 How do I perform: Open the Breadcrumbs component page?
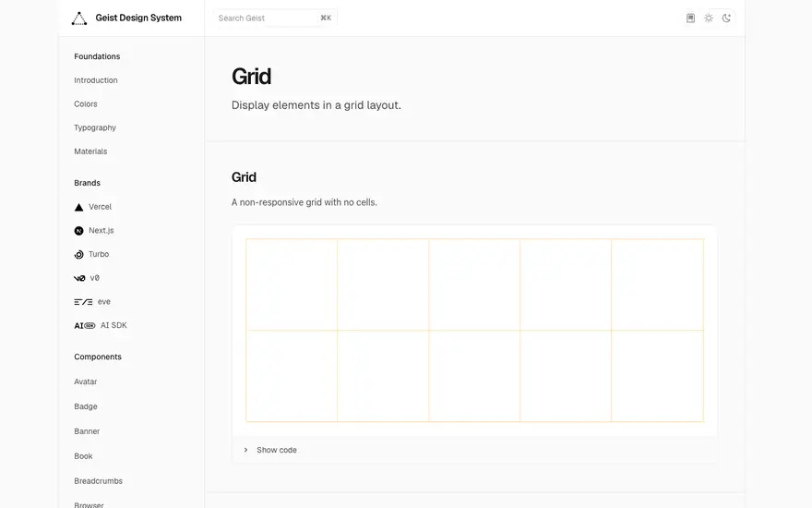pyautogui.click(x=99, y=481)
